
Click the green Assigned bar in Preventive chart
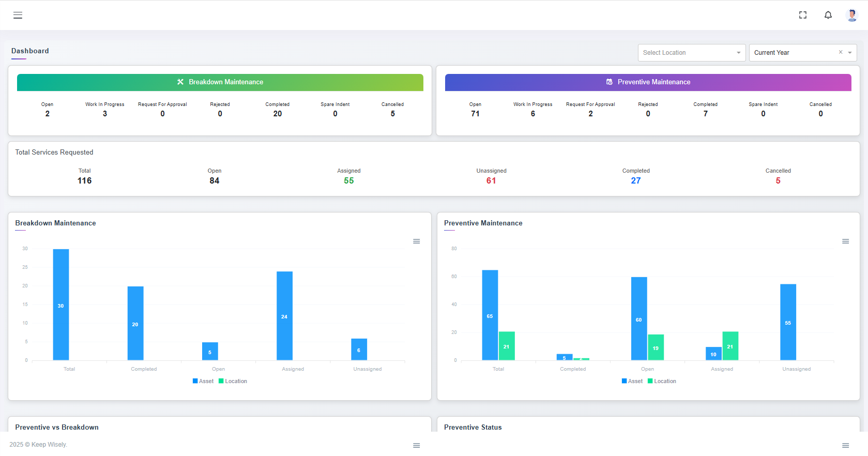point(730,346)
